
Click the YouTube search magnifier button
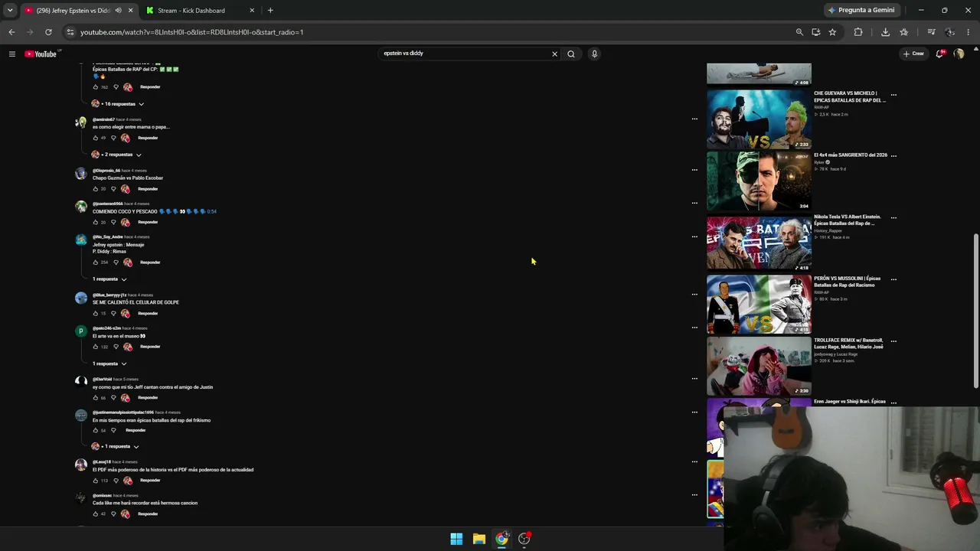coord(571,54)
